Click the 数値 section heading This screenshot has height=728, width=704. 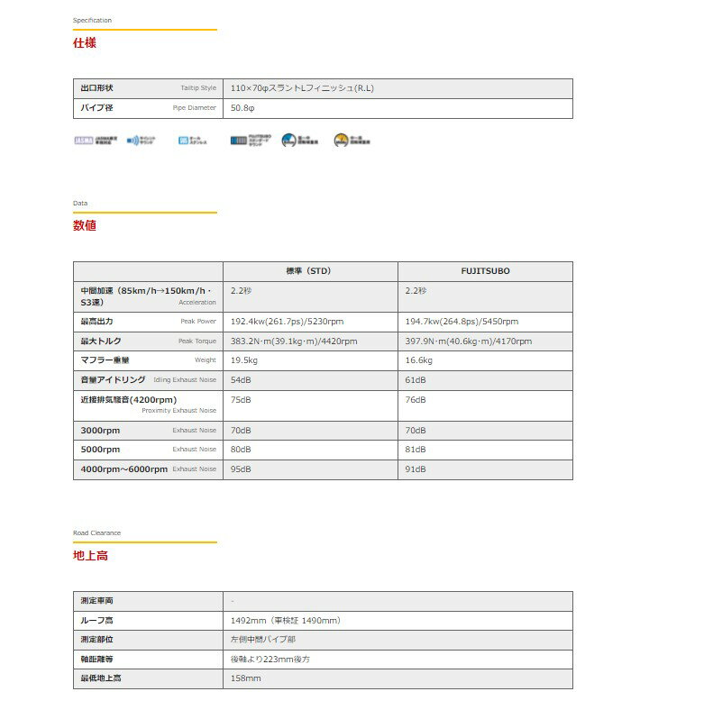coord(85,226)
